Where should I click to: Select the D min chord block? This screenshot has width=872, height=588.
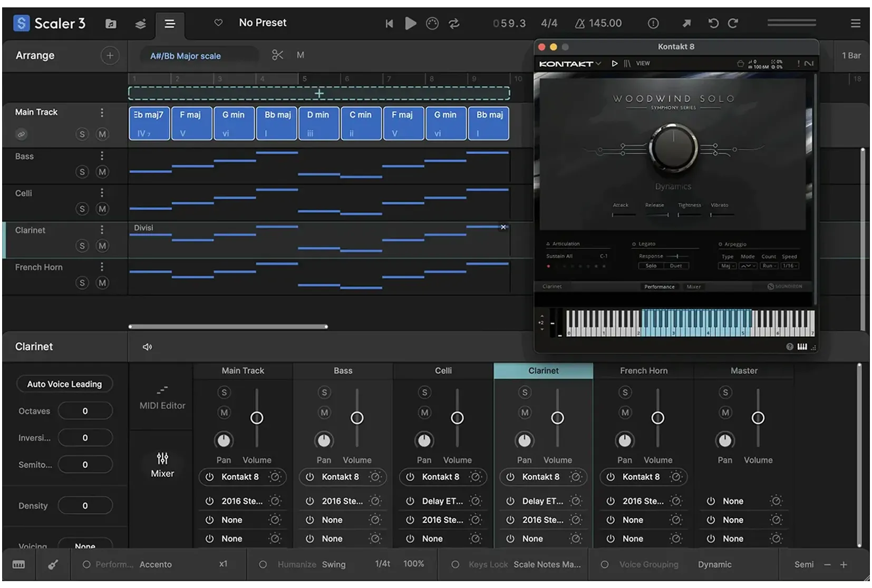coord(318,123)
